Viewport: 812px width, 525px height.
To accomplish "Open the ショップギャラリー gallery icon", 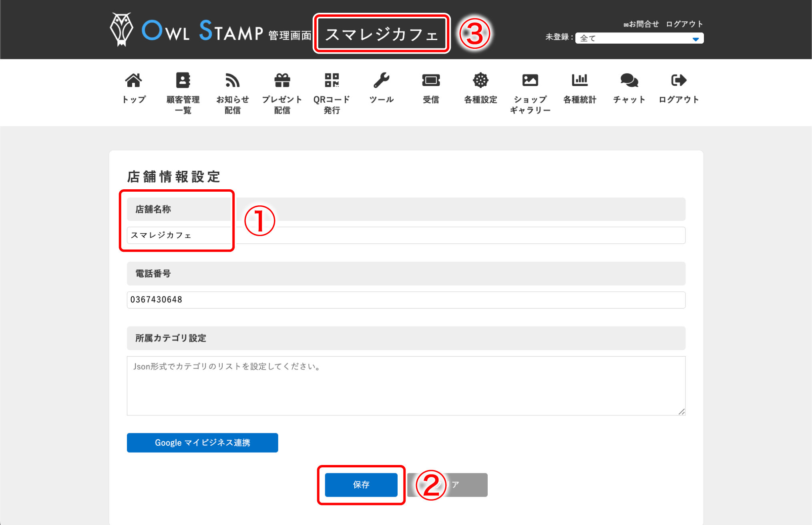I will [x=530, y=88].
